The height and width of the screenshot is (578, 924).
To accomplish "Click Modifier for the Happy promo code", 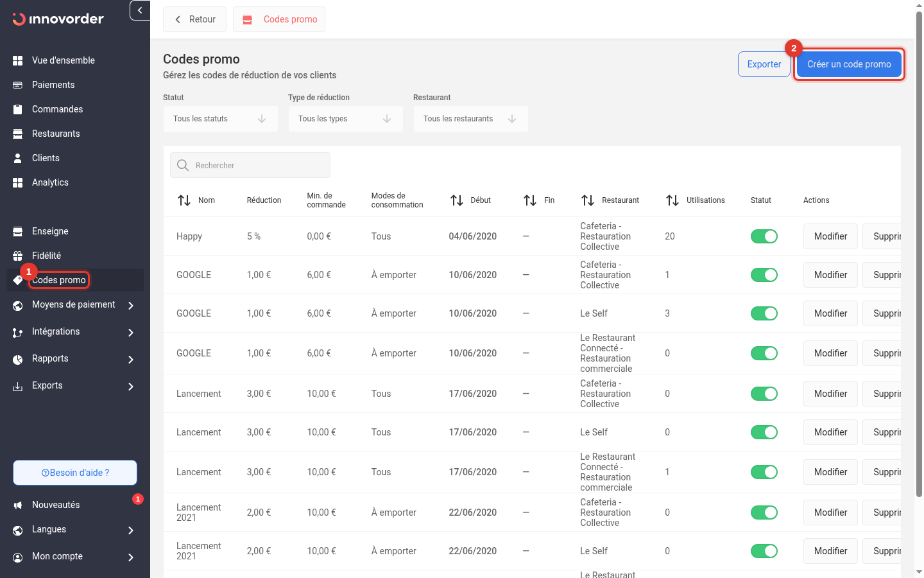I will coord(831,236).
